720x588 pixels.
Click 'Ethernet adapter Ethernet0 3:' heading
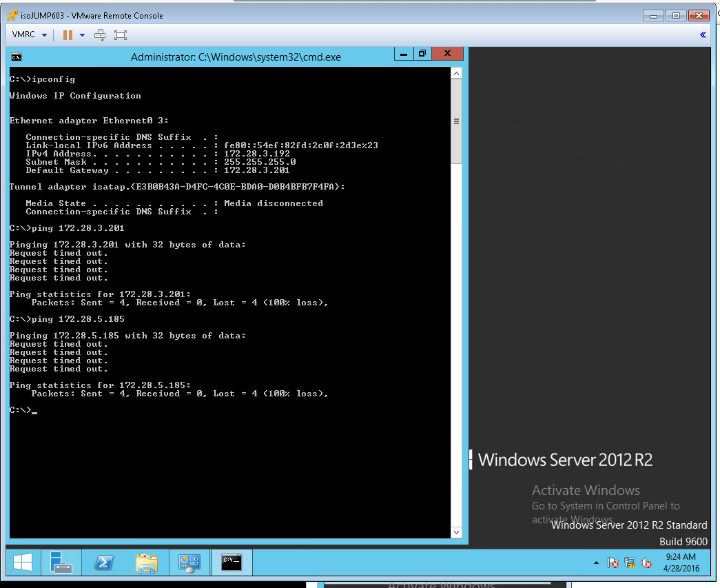[89, 121]
